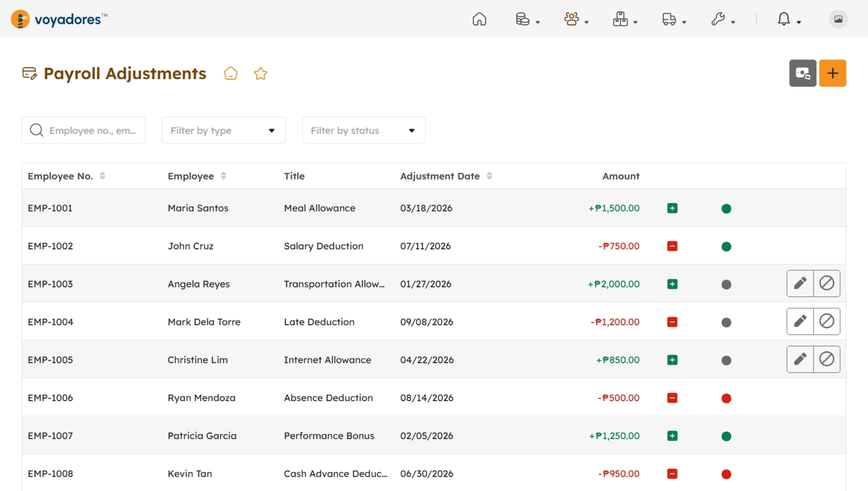
Task: Click the voyadores logo
Action: coord(59,19)
